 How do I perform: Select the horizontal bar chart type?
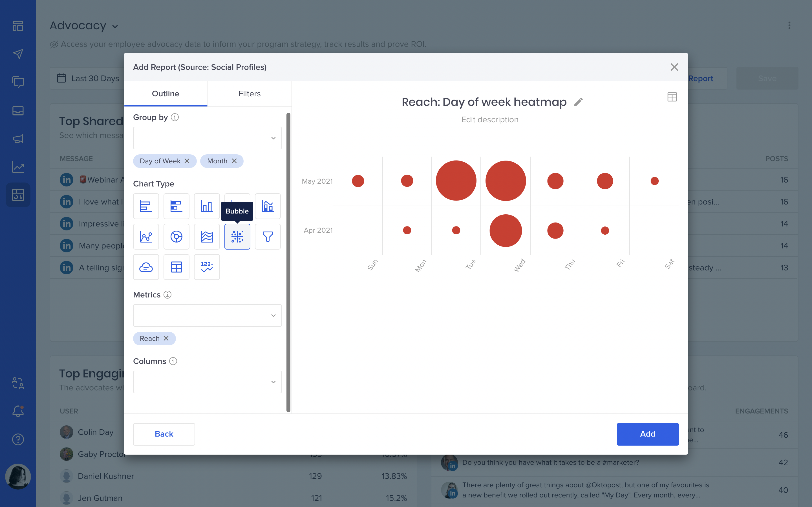[x=146, y=206]
